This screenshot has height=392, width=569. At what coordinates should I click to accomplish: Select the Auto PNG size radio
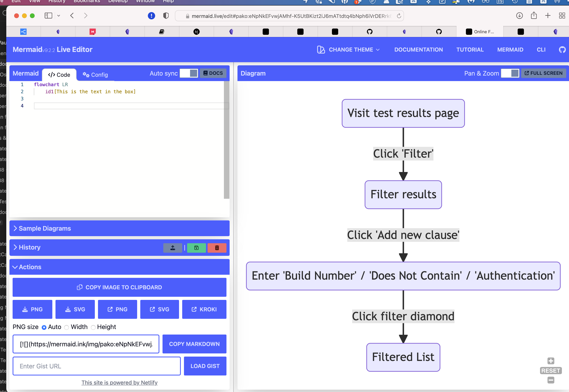pyautogui.click(x=44, y=327)
